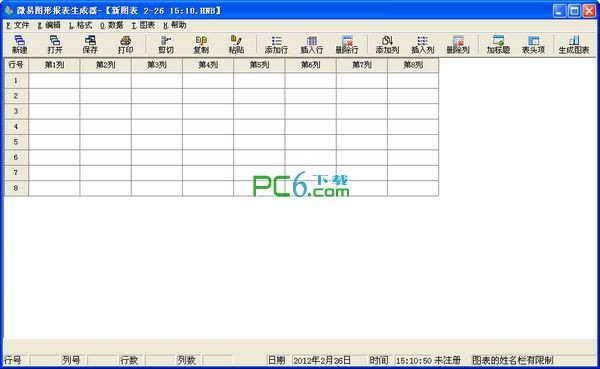Open the 数据 (Data) menu
600x369 pixels.
click(x=112, y=25)
